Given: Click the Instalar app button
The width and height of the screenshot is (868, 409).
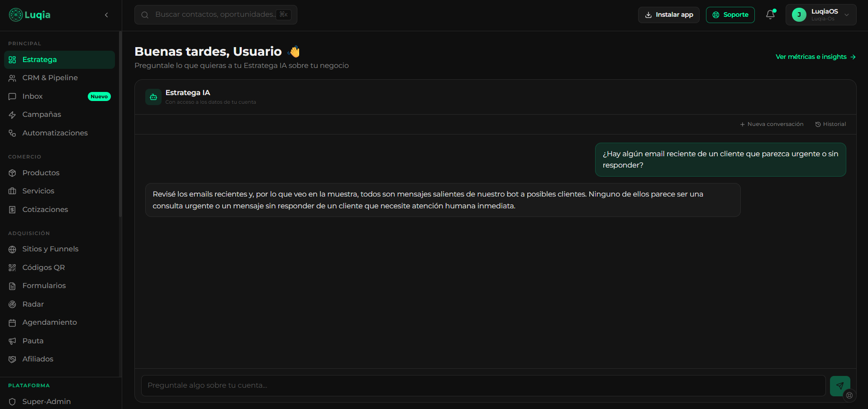Looking at the screenshot, I should pyautogui.click(x=669, y=15).
